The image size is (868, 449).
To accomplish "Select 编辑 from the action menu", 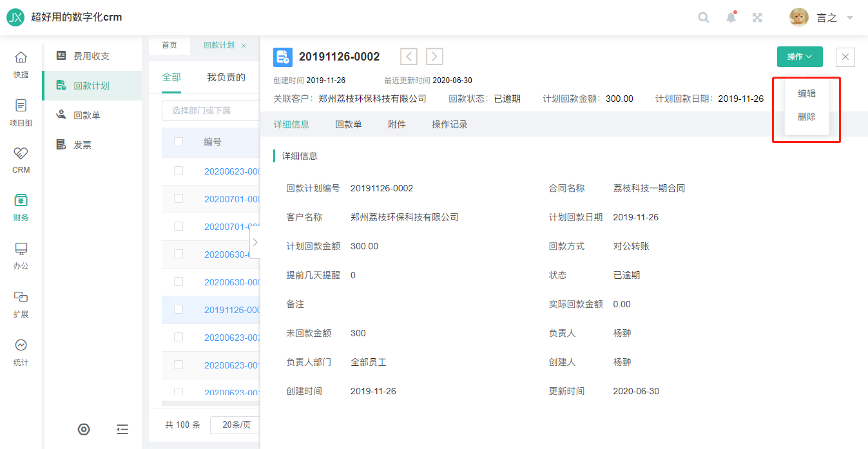I will (x=807, y=93).
